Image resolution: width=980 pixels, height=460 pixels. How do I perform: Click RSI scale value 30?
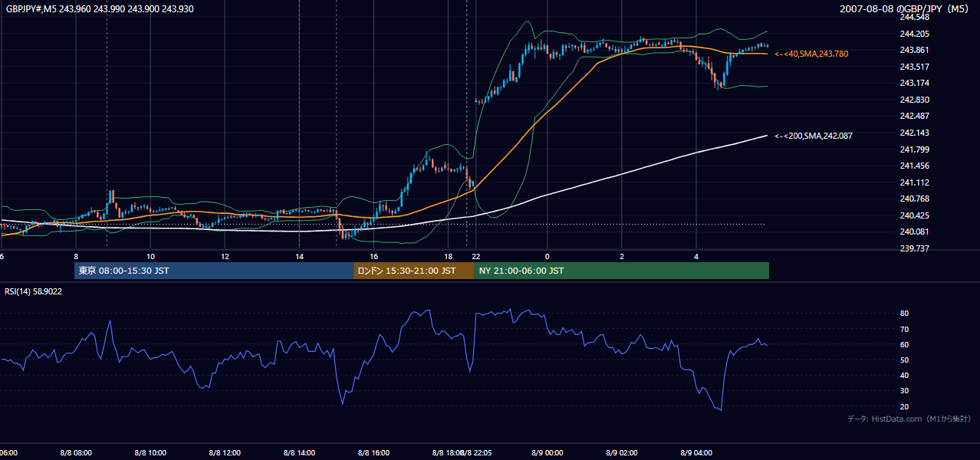coord(904,391)
